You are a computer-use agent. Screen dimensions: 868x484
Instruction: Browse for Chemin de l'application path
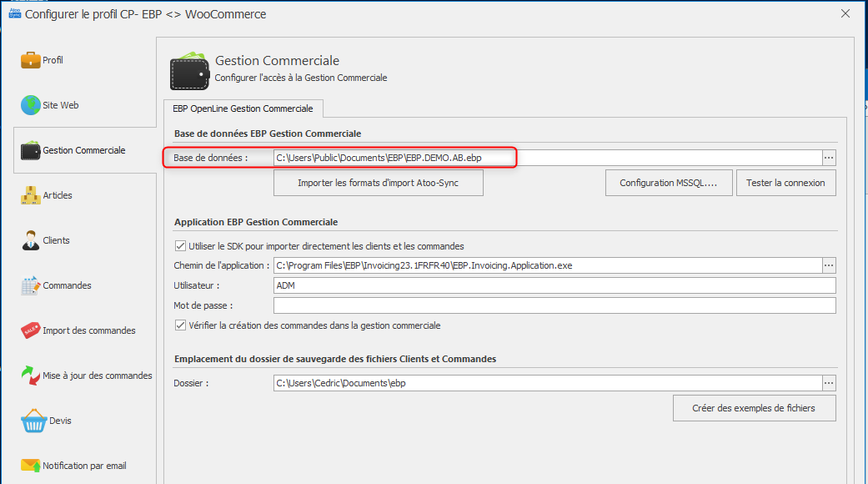point(829,265)
